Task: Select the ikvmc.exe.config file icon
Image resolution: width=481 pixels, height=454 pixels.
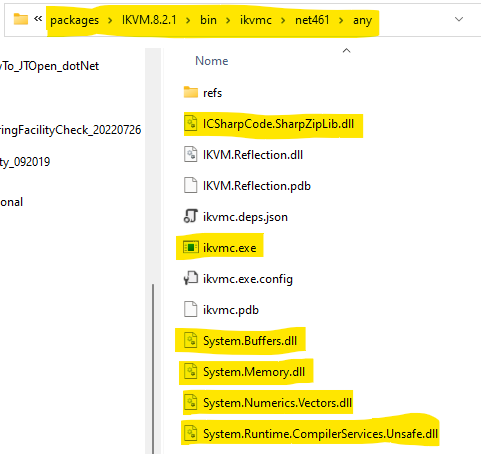Action: tap(191, 279)
